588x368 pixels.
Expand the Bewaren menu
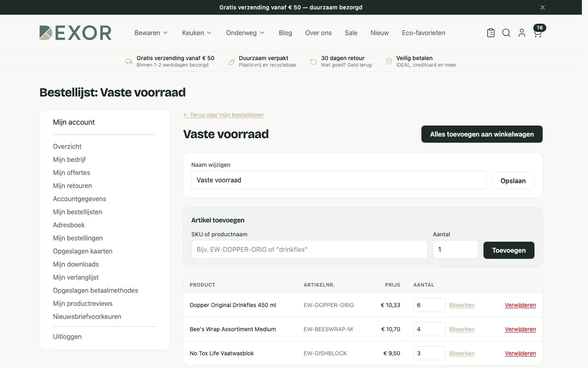coord(151,33)
